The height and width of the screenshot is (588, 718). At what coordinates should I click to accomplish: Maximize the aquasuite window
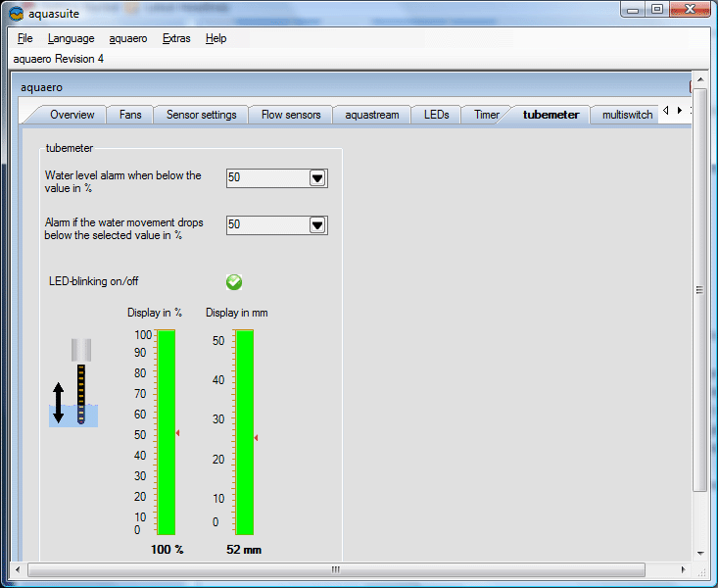[x=657, y=10]
